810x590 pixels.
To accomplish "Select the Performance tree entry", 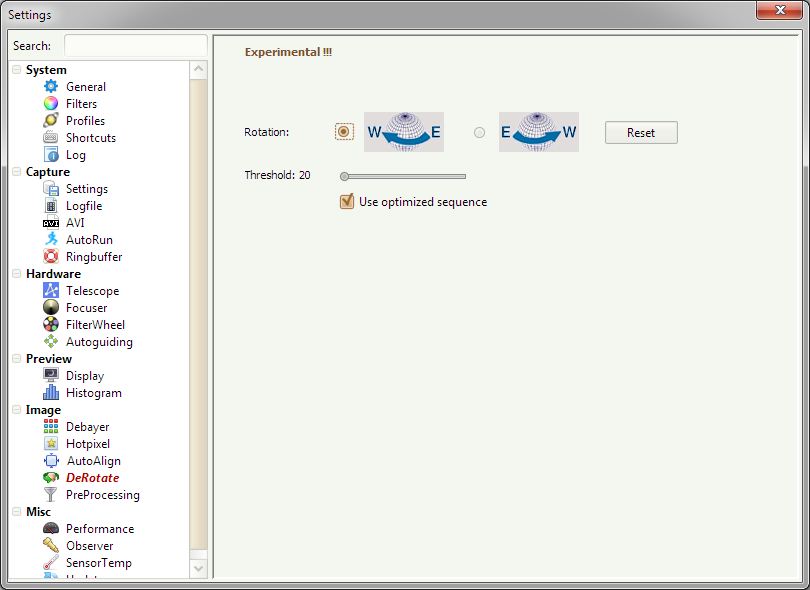I will 100,529.
